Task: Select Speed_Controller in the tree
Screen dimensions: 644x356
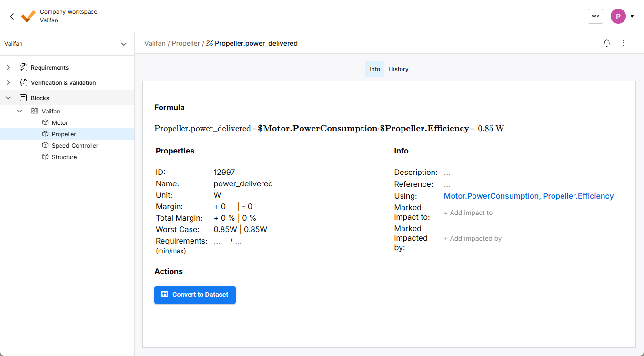Action: click(75, 146)
